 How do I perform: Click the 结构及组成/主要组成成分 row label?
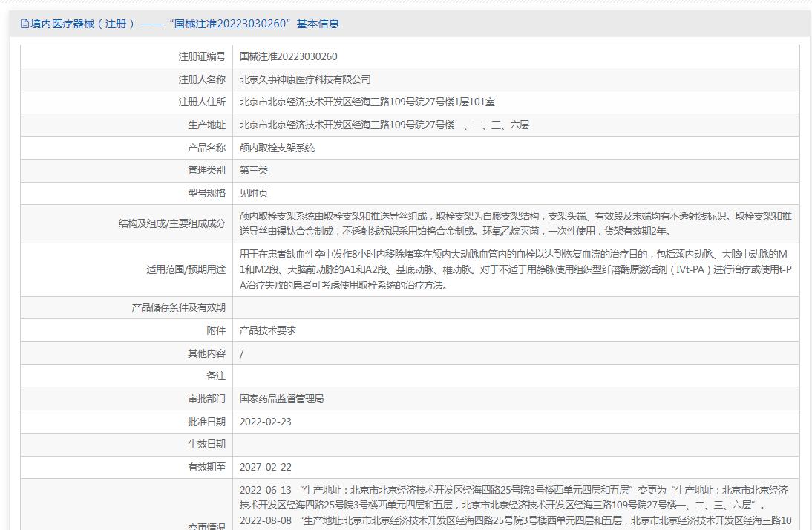[x=171, y=223]
